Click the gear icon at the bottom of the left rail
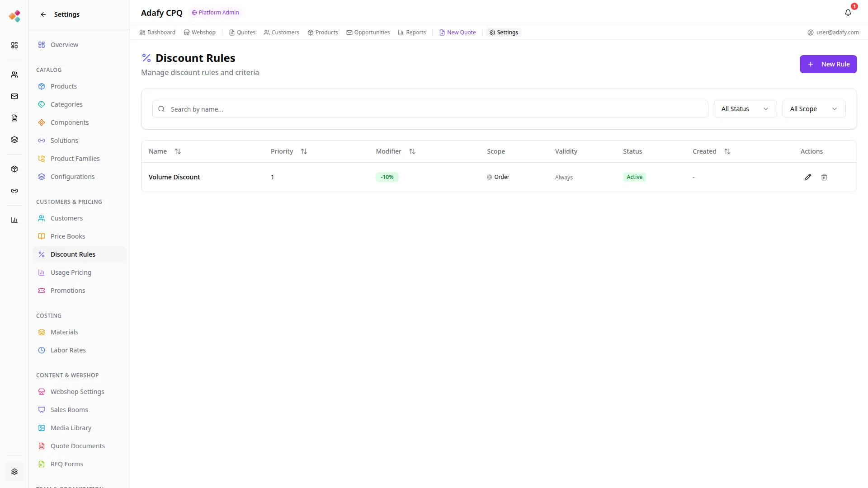The image size is (868, 488). [14, 472]
